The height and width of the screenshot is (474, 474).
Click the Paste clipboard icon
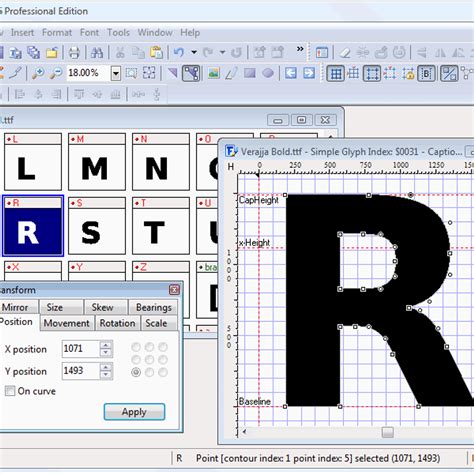point(156,53)
